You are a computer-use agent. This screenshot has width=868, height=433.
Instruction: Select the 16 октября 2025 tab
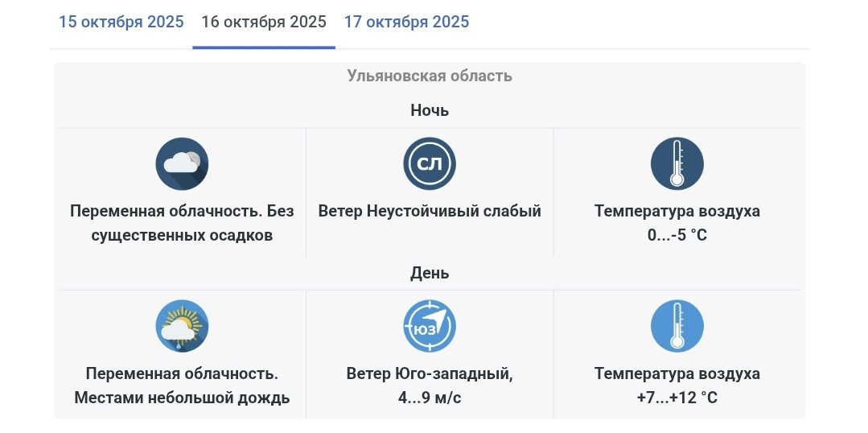[264, 22]
